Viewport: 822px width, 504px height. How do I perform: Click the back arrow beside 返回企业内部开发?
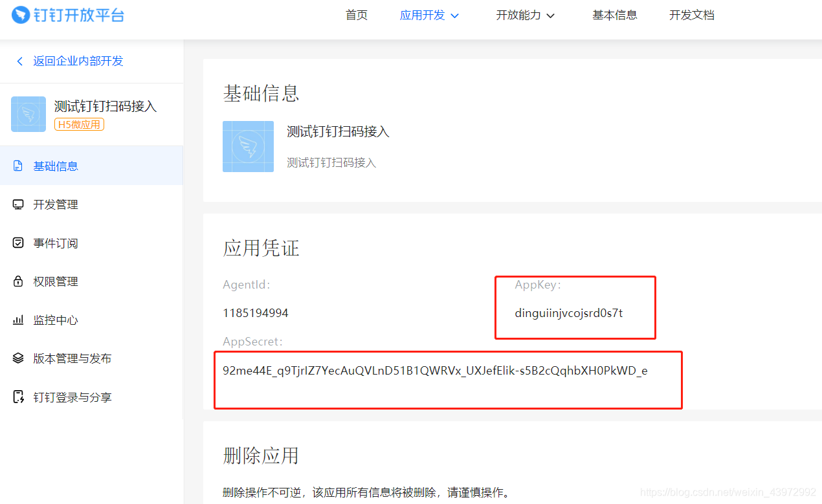click(x=19, y=61)
